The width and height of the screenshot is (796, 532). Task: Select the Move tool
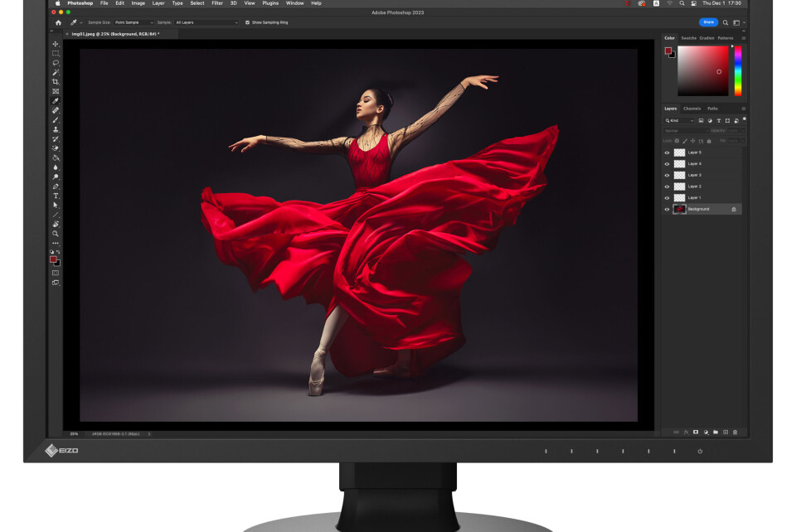tap(56, 44)
